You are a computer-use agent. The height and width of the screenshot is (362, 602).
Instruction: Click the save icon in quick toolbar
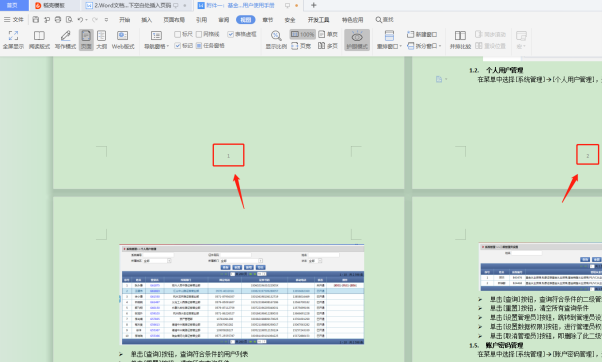point(36,20)
